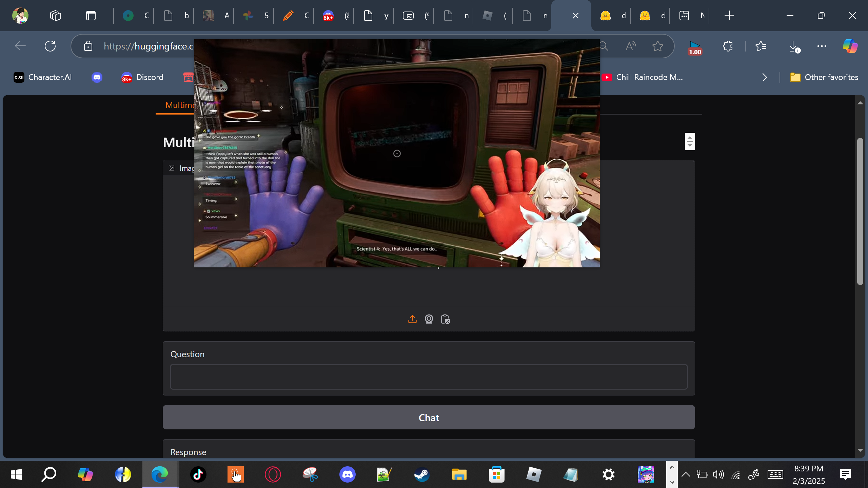The width and height of the screenshot is (868, 488).
Task: Open a new browser tab
Action: (x=729, y=16)
